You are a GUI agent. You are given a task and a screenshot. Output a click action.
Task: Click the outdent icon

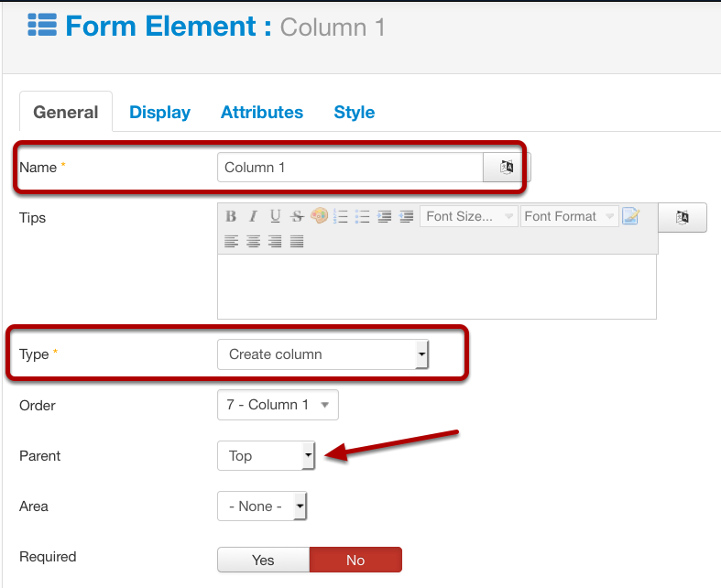coord(406,216)
